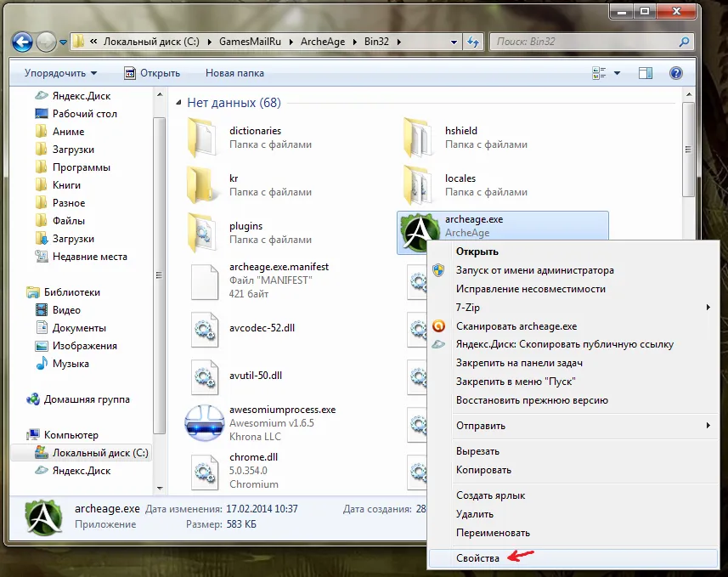Viewport: 728px width, 577px height.
Task: Click the Новая папка toolbar button
Action: (234, 74)
